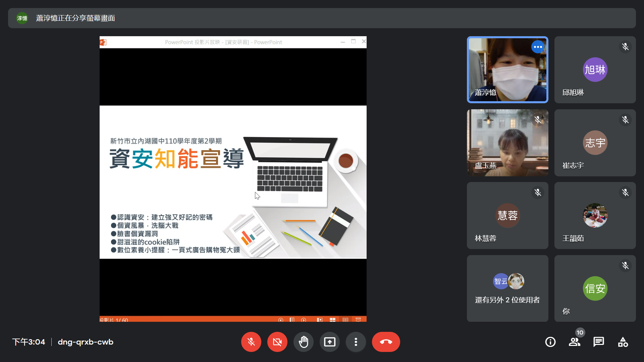
Task: Click 還有另外 2 位使用者 tile
Action: (x=507, y=288)
